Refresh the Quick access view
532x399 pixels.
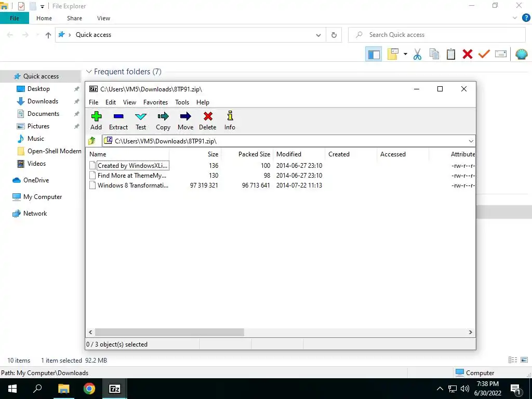(x=334, y=35)
